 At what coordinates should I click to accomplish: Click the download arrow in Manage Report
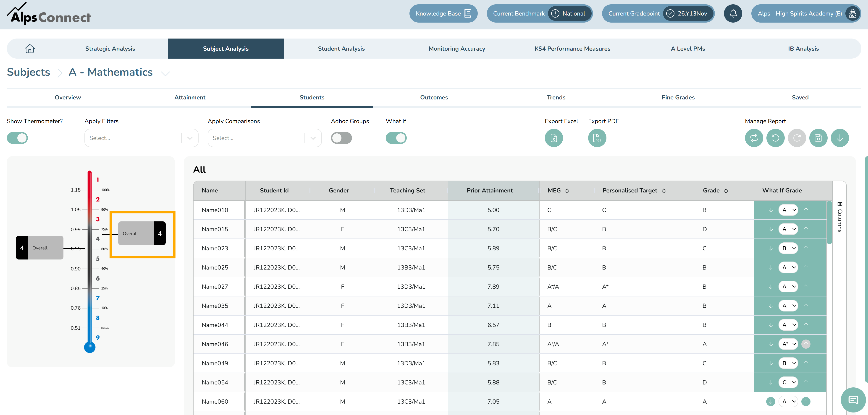click(x=840, y=138)
